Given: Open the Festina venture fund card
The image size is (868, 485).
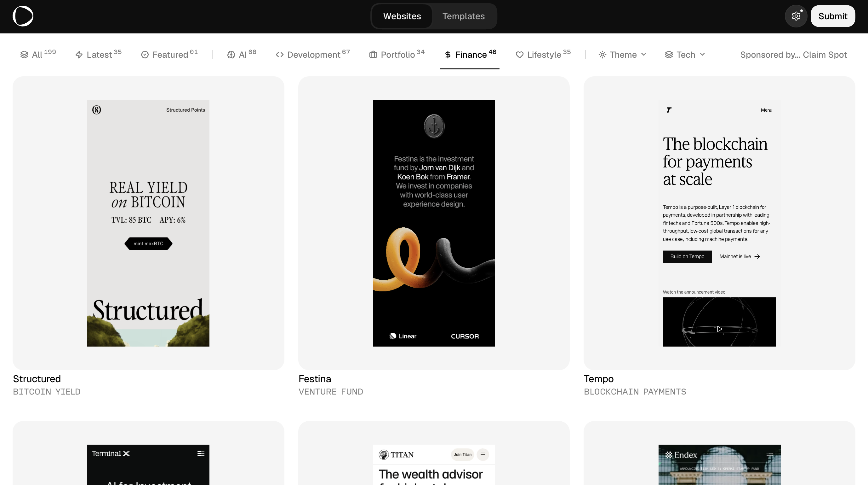Looking at the screenshot, I should [434, 223].
